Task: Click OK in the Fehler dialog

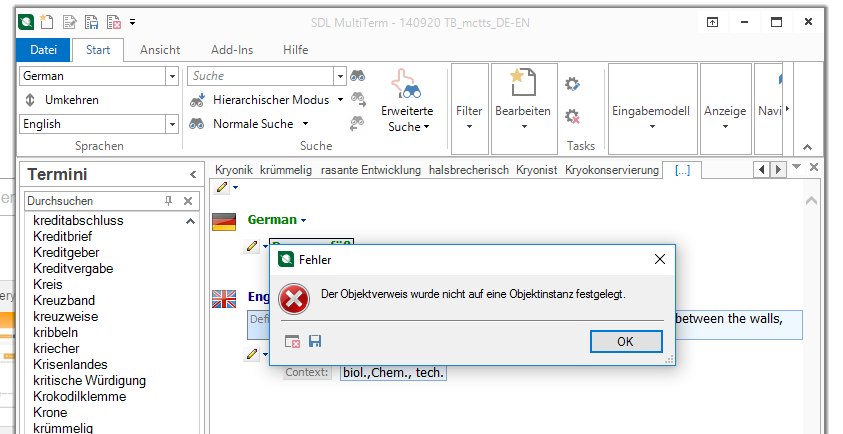Action: (625, 341)
